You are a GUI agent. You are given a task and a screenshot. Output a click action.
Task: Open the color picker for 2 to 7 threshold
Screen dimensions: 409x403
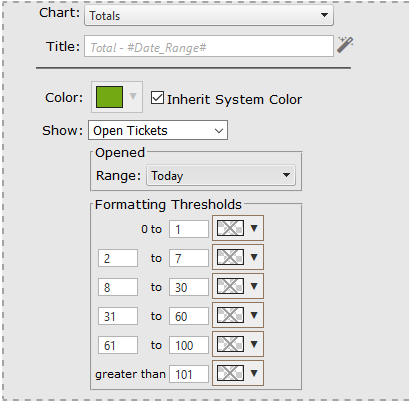pyautogui.click(x=238, y=257)
